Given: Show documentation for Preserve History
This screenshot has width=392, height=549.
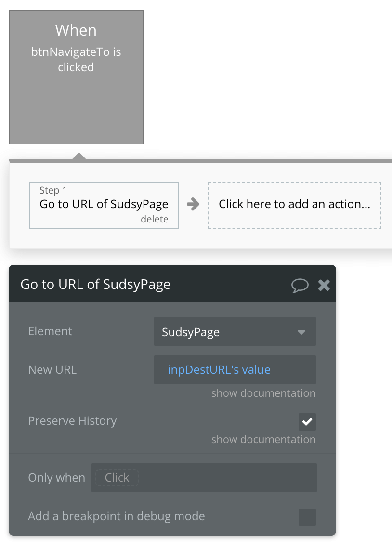Looking at the screenshot, I should (x=263, y=439).
